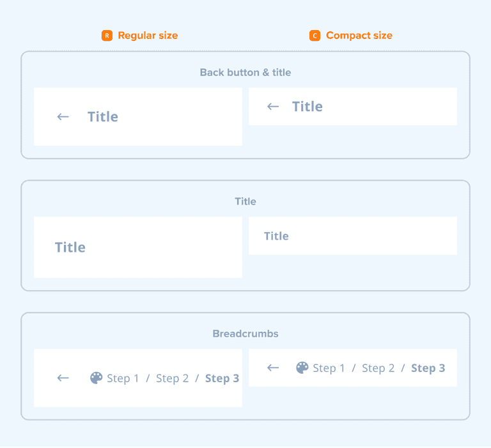Click the back arrow in compact breadcrumbs header
The image size is (491, 448).
273,367
